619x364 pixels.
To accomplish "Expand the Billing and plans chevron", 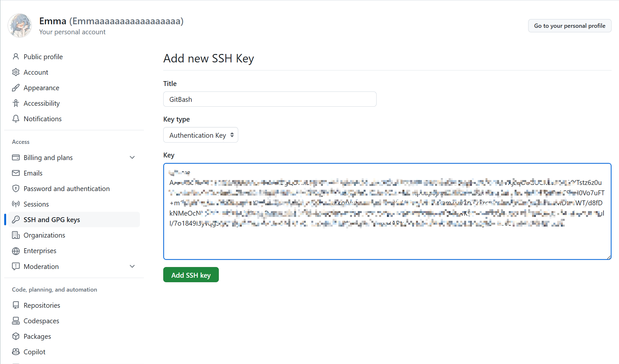I will [x=132, y=157].
